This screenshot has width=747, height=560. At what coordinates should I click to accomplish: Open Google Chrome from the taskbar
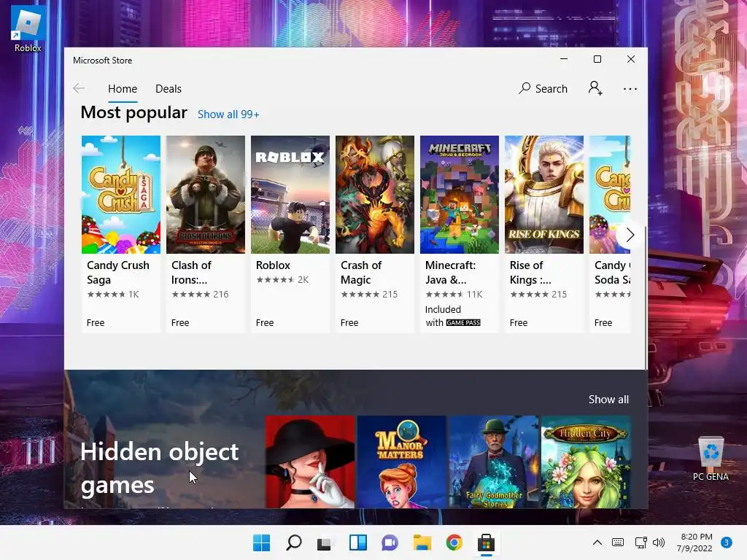click(x=454, y=542)
